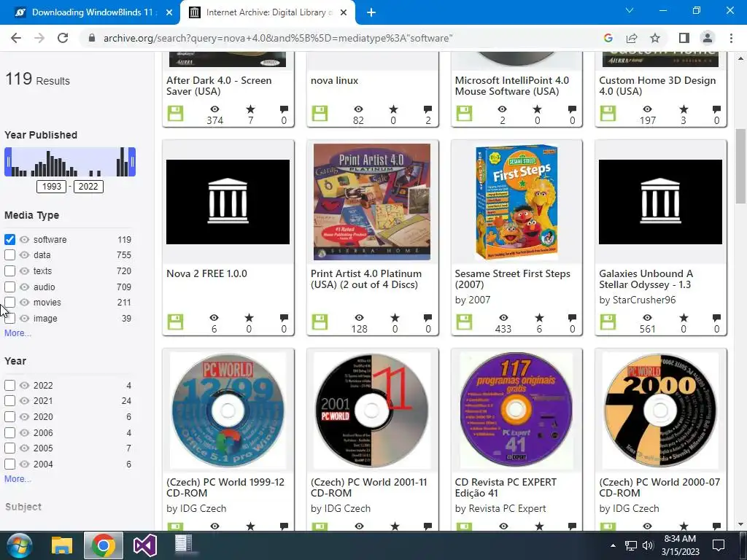
Task: Toggle eye icon for software
Action: pyautogui.click(x=24, y=239)
